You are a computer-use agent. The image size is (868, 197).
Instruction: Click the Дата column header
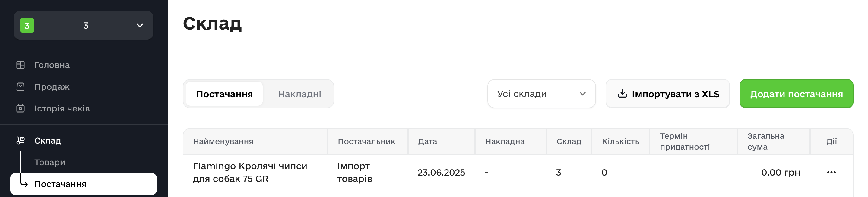click(x=427, y=141)
